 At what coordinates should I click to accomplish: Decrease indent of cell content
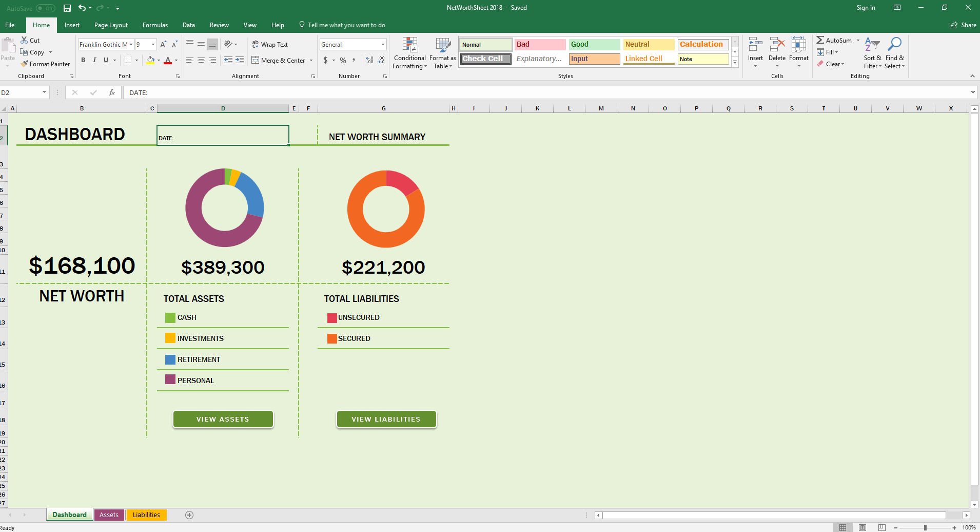pyautogui.click(x=228, y=60)
